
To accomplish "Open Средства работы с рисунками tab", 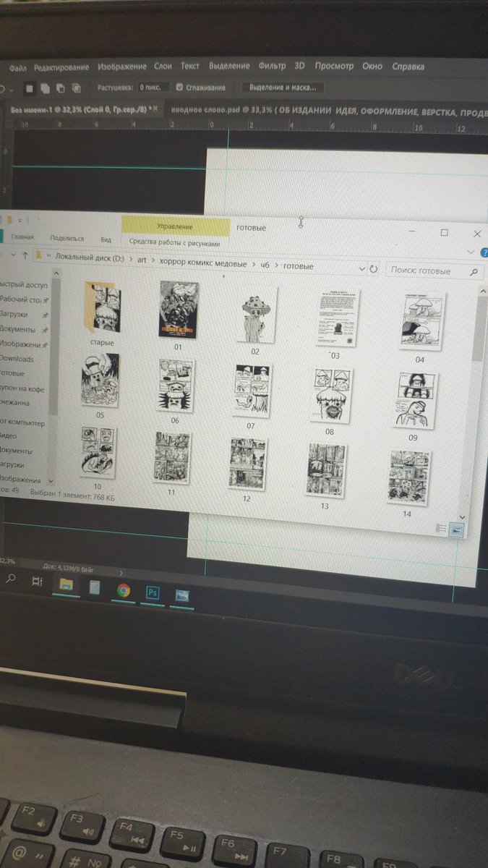I will 174,242.
